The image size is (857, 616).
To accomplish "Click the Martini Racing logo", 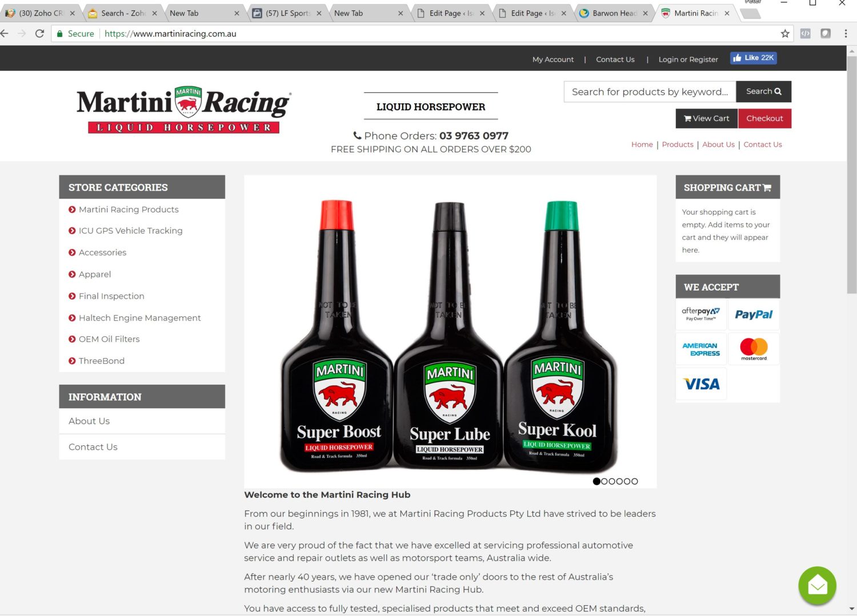I will (184, 110).
